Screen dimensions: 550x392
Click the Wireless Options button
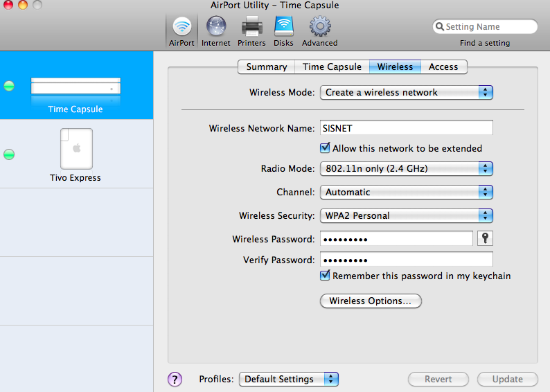coord(371,301)
